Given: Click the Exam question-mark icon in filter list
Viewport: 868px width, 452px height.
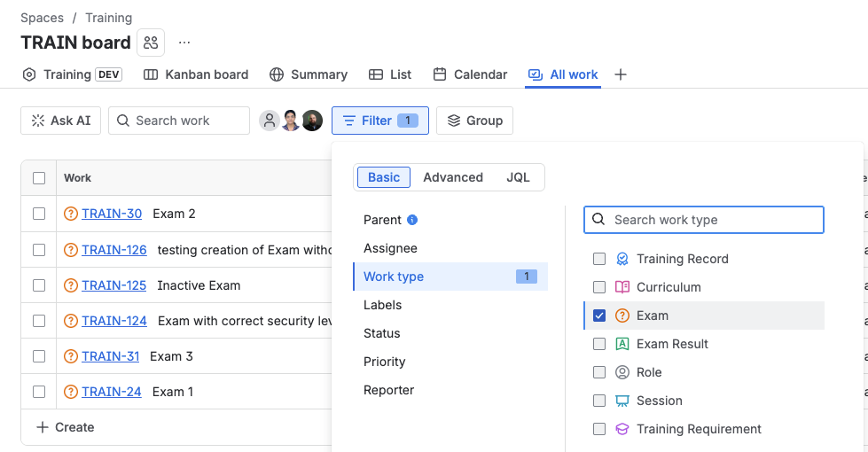Looking at the screenshot, I should (622, 316).
